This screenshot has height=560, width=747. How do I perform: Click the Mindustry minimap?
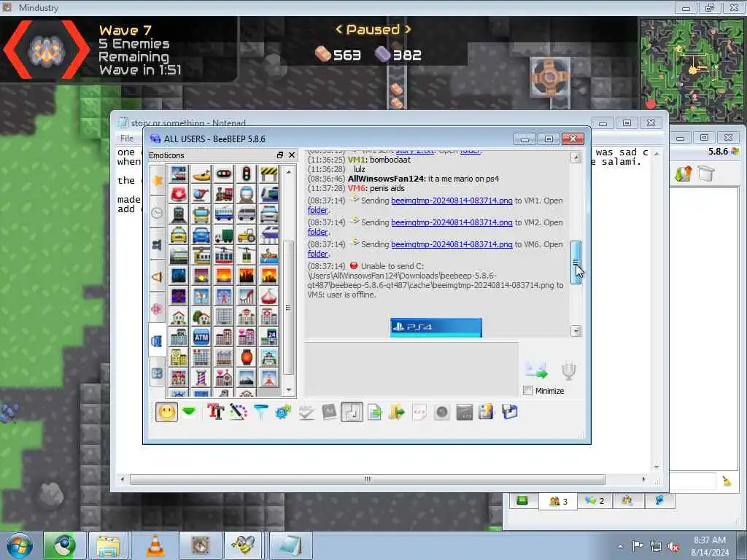coord(692,71)
